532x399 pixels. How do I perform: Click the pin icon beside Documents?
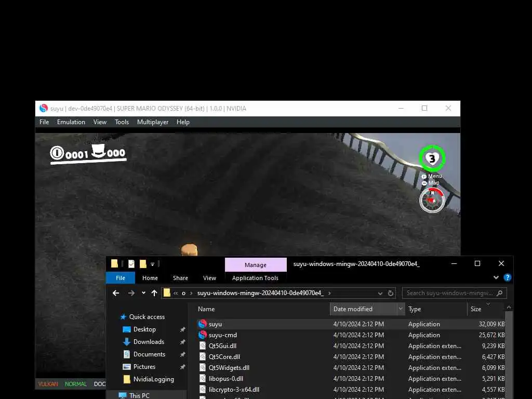182,354
